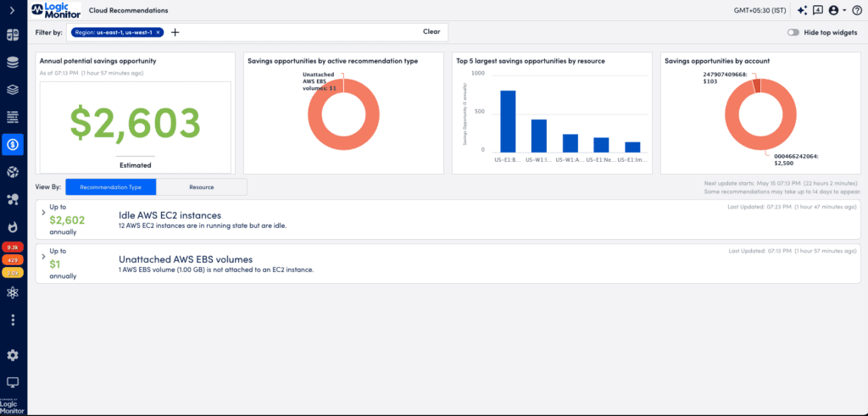Viewport: 868px width, 416px height.
Task: Click the second US-W1:I... chart bar
Action: (x=538, y=136)
